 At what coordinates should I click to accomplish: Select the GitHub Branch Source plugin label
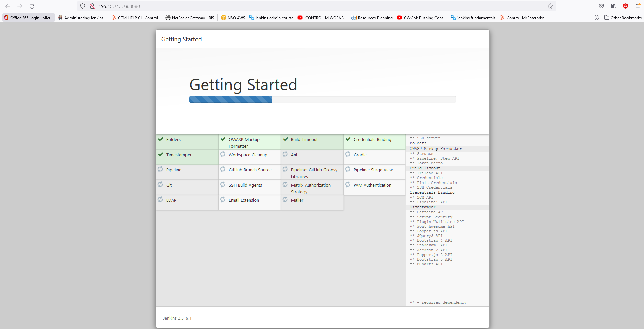[x=250, y=170]
